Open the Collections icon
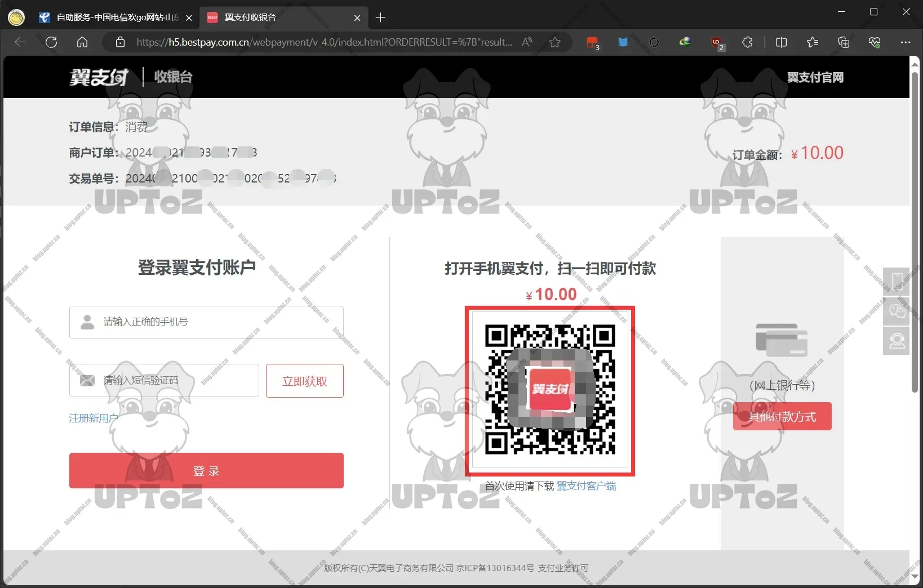The image size is (923, 588). pyautogui.click(x=843, y=42)
